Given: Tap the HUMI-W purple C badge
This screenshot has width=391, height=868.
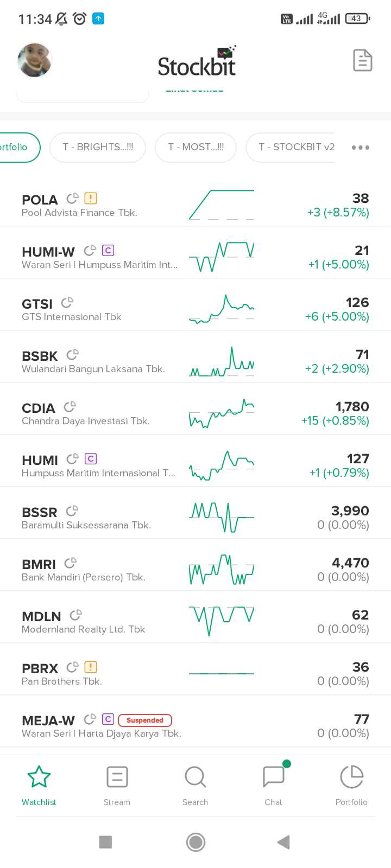Looking at the screenshot, I should (x=108, y=251).
